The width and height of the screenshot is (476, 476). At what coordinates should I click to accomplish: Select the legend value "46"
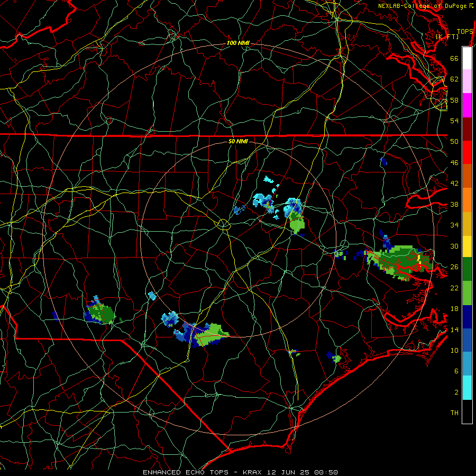454,163
